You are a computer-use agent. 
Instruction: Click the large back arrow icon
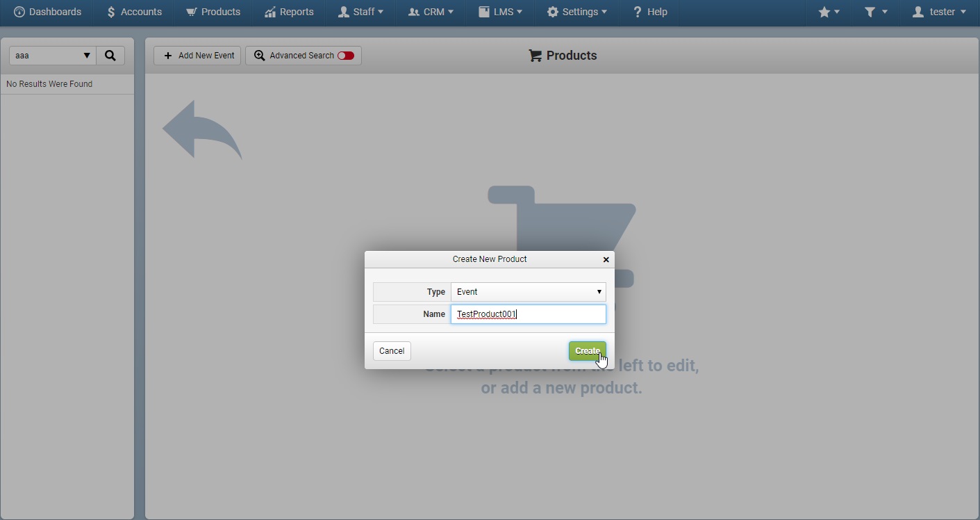(x=202, y=129)
